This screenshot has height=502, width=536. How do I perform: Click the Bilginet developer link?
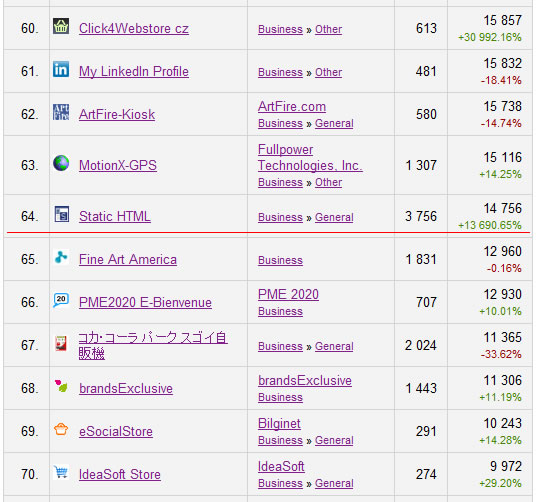[x=279, y=424]
